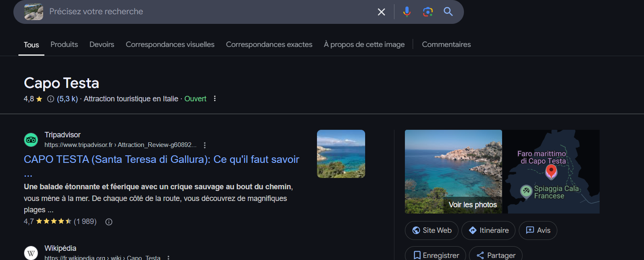644x260 pixels.
Task: Open the À propos de cette image tab
Action: tap(364, 44)
